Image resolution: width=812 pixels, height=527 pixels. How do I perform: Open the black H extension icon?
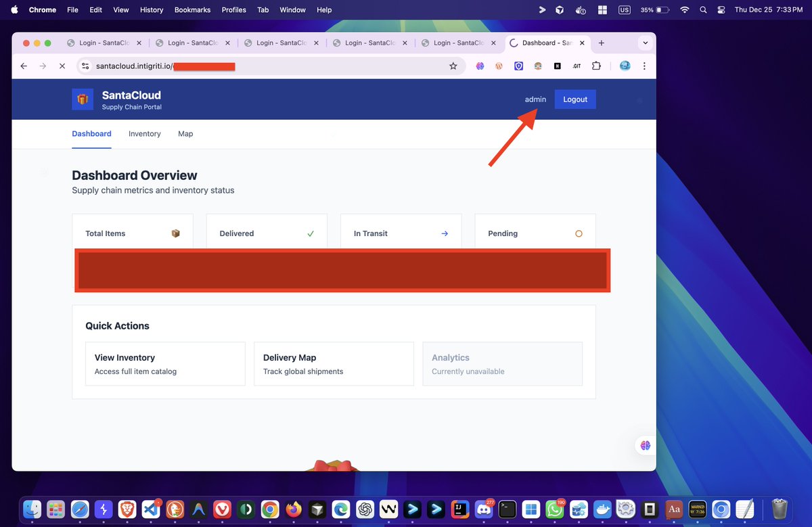558,66
